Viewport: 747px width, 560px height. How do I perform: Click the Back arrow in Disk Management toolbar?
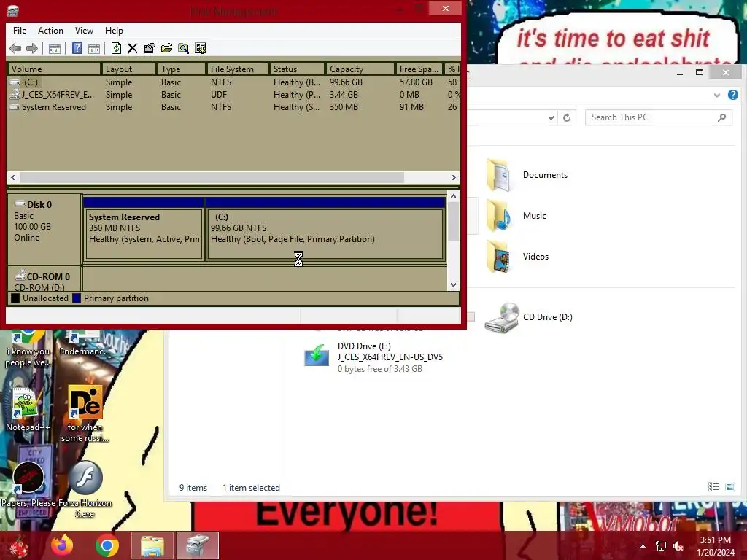click(x=15, y=48)
